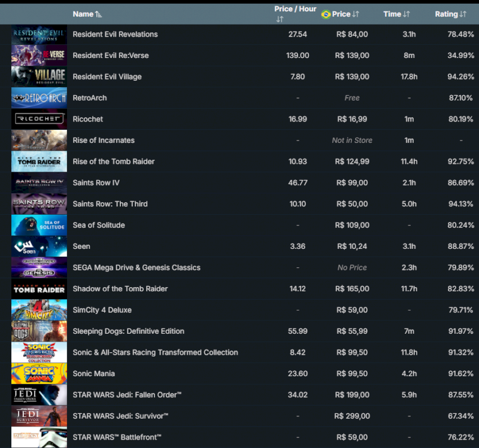This screenshot has width=479, height=448.
Task: Sort by the Price / Hour column
Action: tap(295, 9)
